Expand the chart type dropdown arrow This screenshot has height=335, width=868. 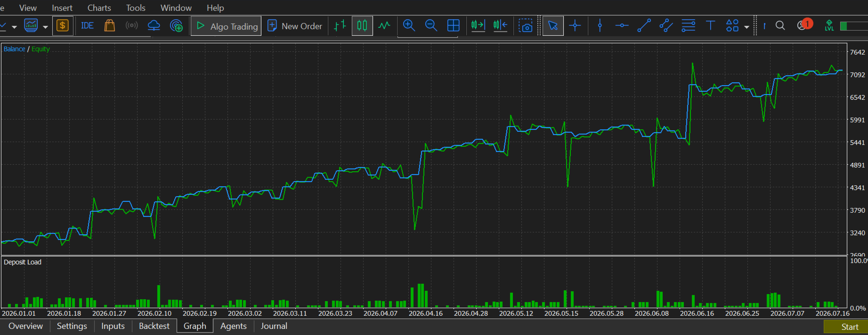(x=45, y=27)
